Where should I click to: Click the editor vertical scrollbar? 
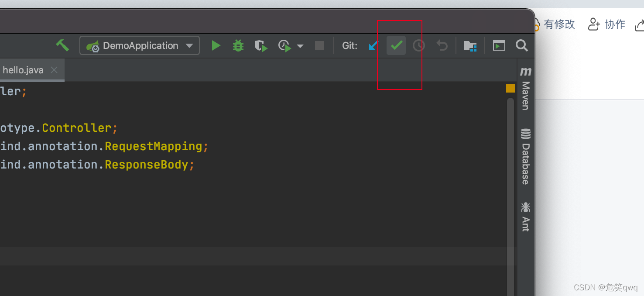(x=510, y=196)
